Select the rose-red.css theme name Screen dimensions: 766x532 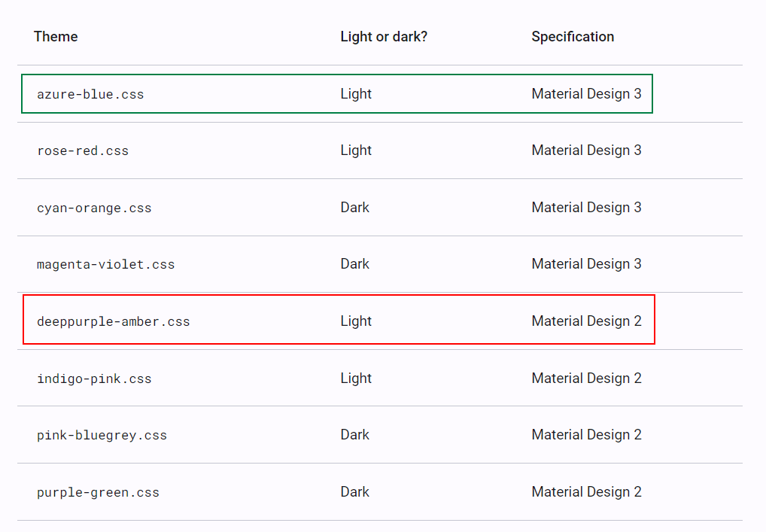tap(83, 151)
